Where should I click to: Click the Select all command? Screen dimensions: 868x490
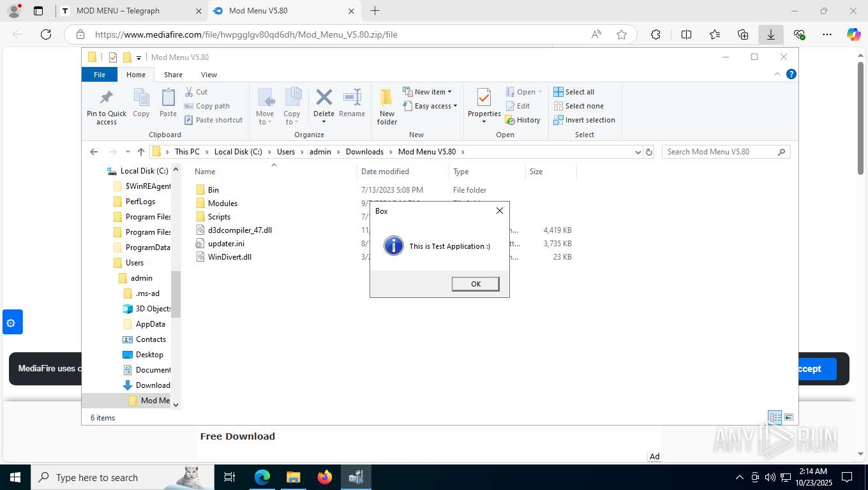pos(574,92)
